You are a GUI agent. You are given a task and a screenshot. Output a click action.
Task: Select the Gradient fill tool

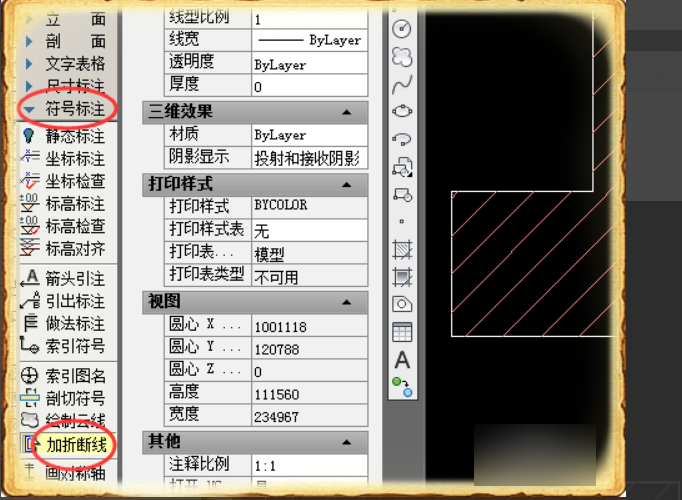click(x=402, y=277)
